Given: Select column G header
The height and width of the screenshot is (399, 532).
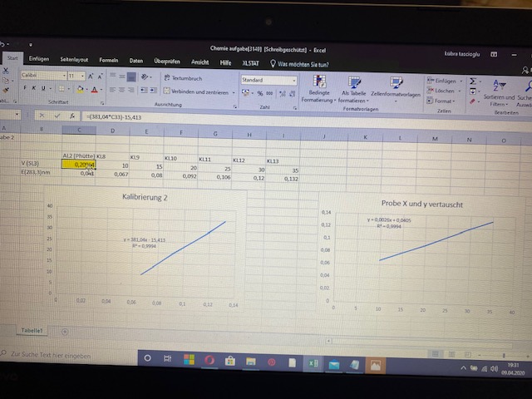Looking at the screenshot, I should click(215, 134).
